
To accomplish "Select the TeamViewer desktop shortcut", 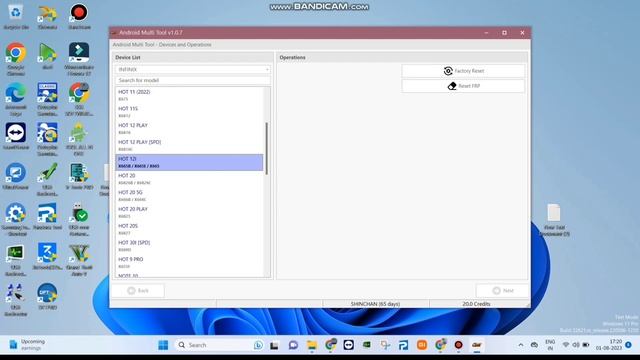I will [16, 136].
